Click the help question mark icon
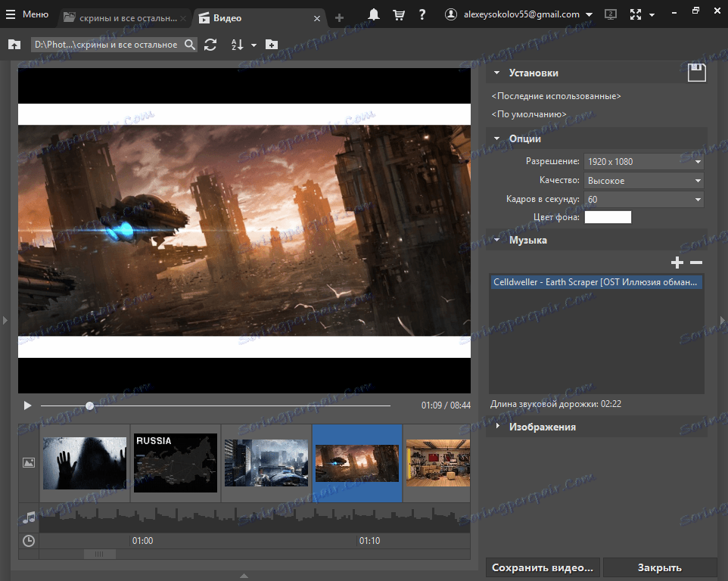728x581 pixels. (422, 14)
